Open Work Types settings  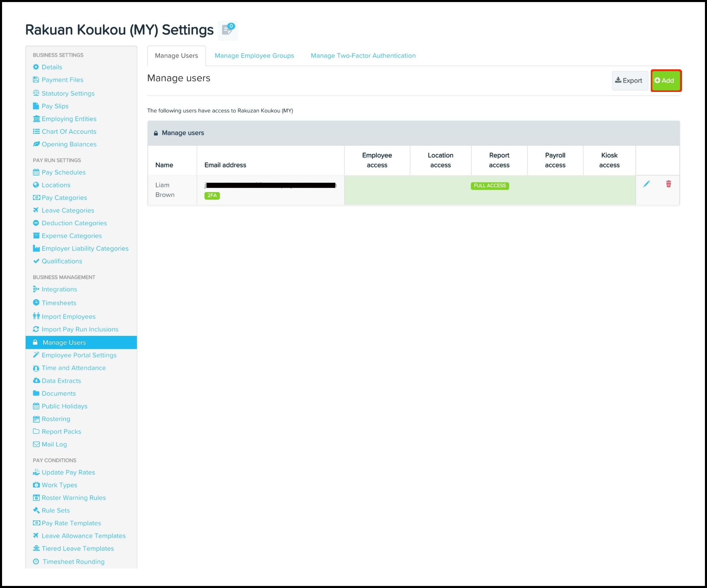point(59,485)
